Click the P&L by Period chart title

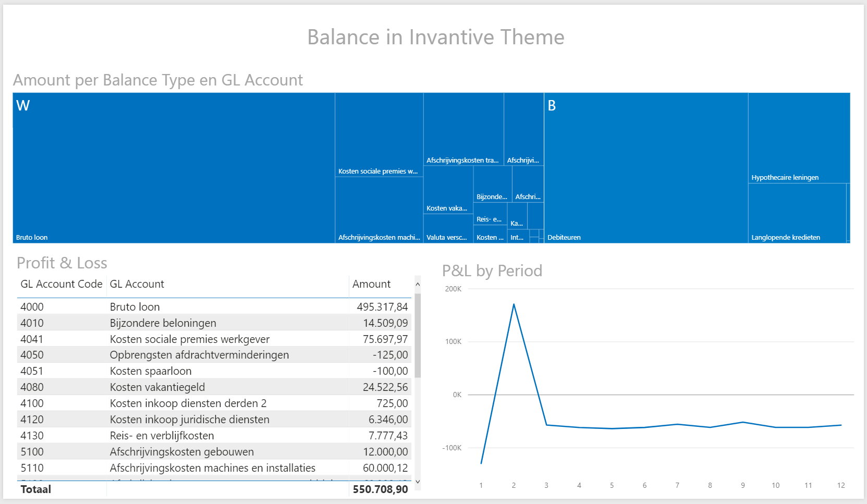coord(492,271)
